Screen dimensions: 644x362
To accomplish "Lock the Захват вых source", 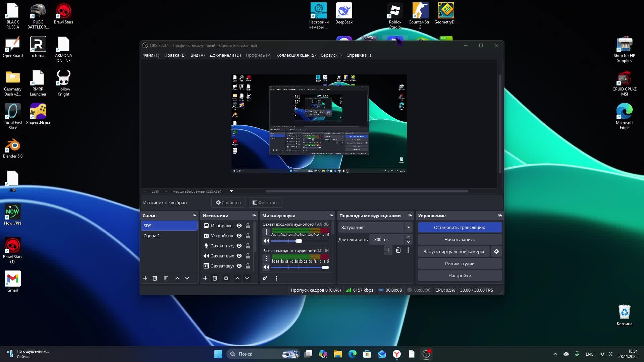I will click(x=248, y=256).
